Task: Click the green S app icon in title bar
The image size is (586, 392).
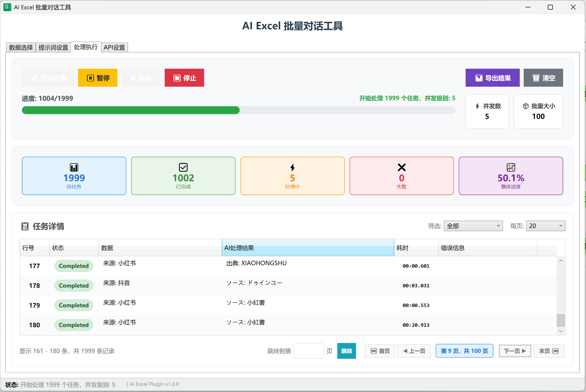Action: click(x=7, y=7)
